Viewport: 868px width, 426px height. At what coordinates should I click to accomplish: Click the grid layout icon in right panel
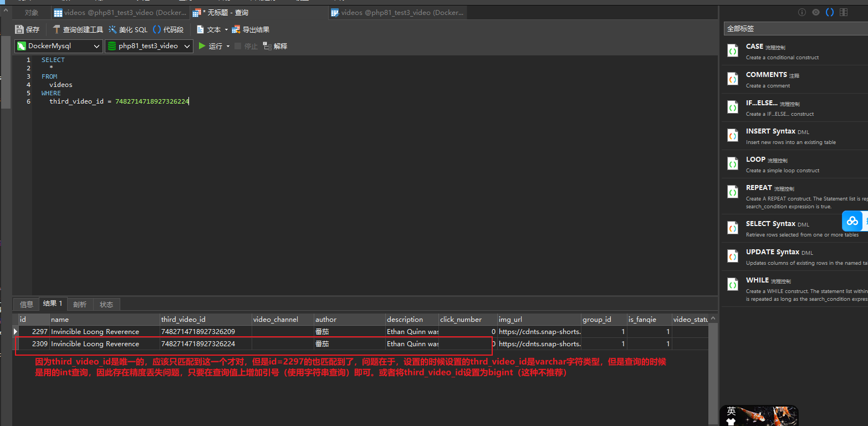click(844, 12)
